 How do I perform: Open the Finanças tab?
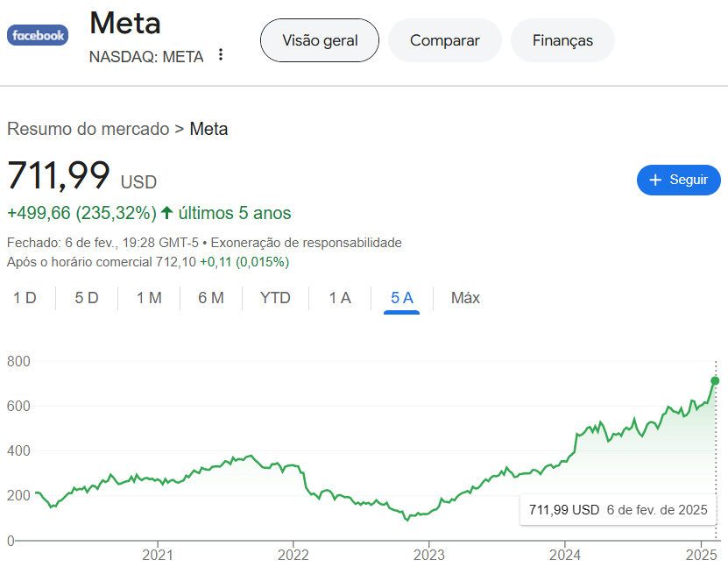562,40
